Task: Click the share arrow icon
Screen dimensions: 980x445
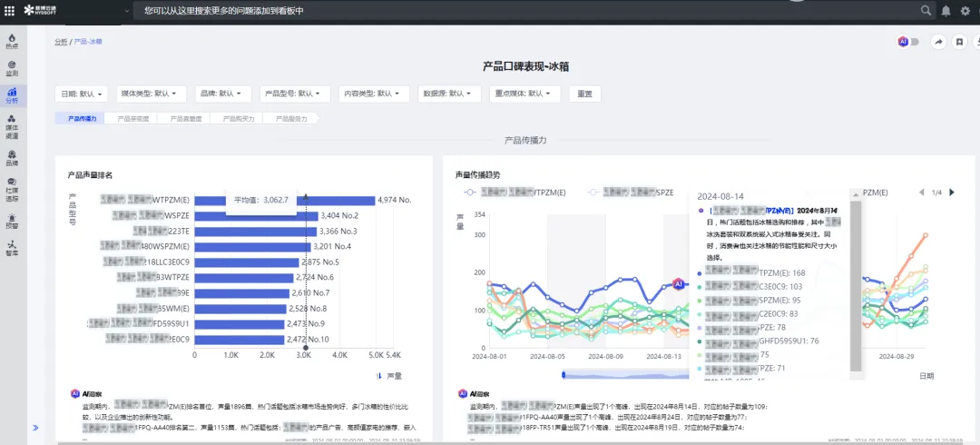Action: point(938,42)
